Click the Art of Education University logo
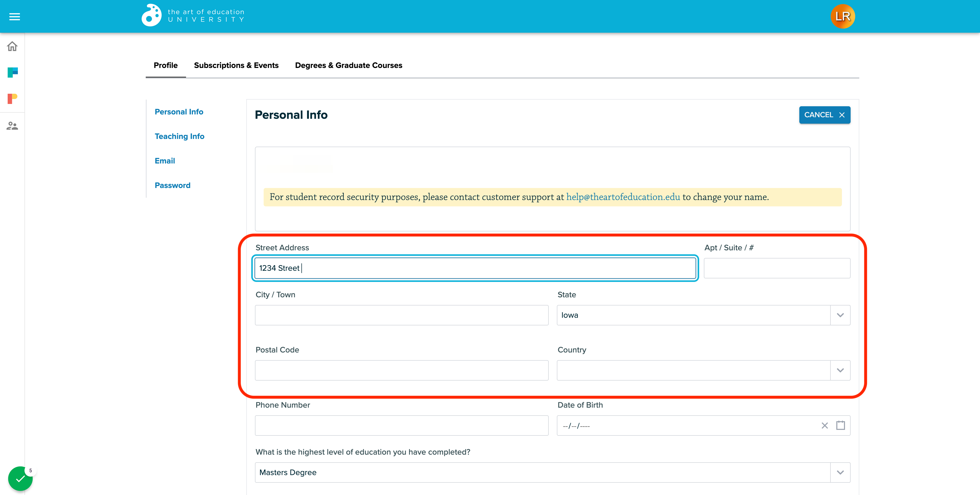This screenshot has height=495, width=980. 193,16
